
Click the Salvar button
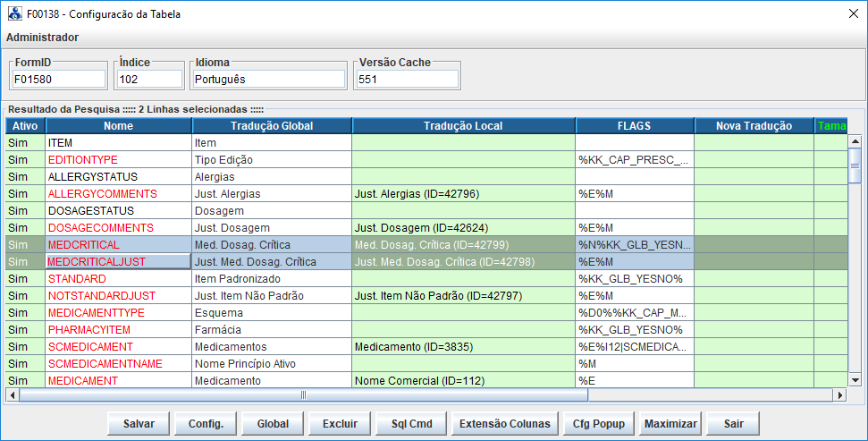138,424
